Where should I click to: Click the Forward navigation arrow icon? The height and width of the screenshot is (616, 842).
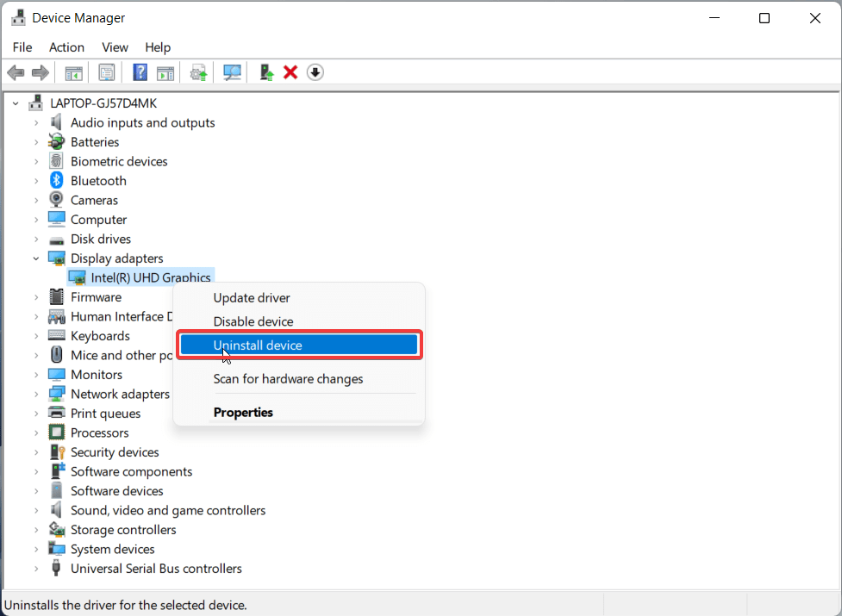(40, 72)
